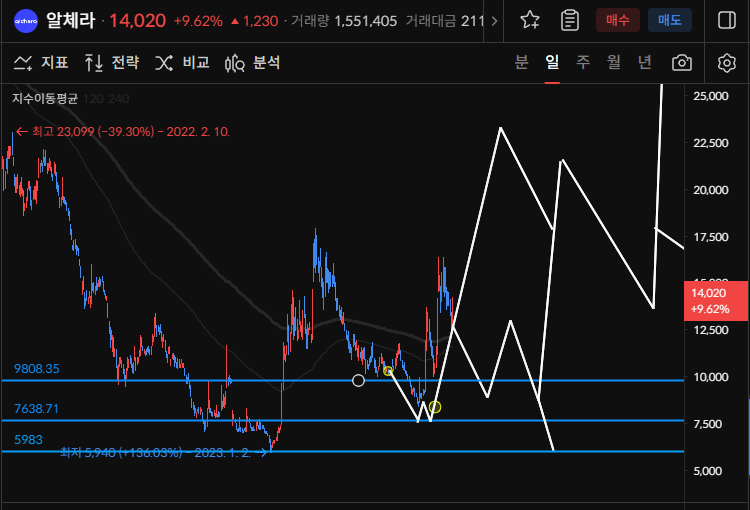Click the red 매수 buy button
Image resolution: width=750 pixels, height=510 pixels.
pyautogui.click(x=618, y=20)
